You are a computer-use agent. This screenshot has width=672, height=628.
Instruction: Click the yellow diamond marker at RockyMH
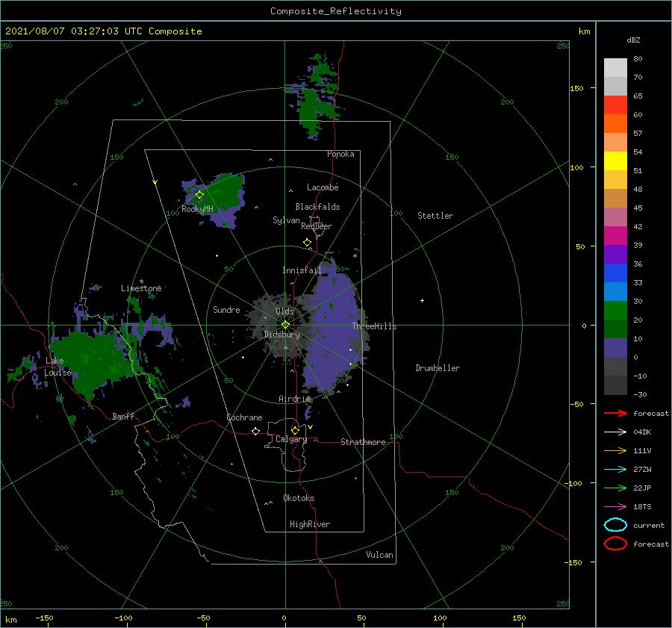[199, 195]
